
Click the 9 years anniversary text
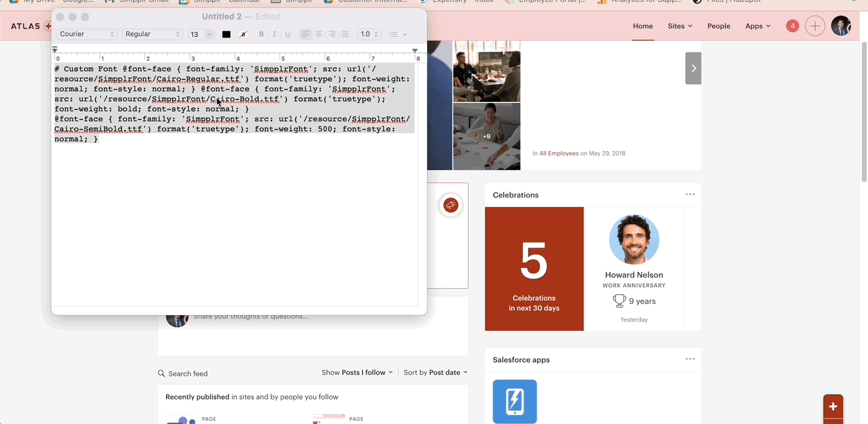click(642, 301)
